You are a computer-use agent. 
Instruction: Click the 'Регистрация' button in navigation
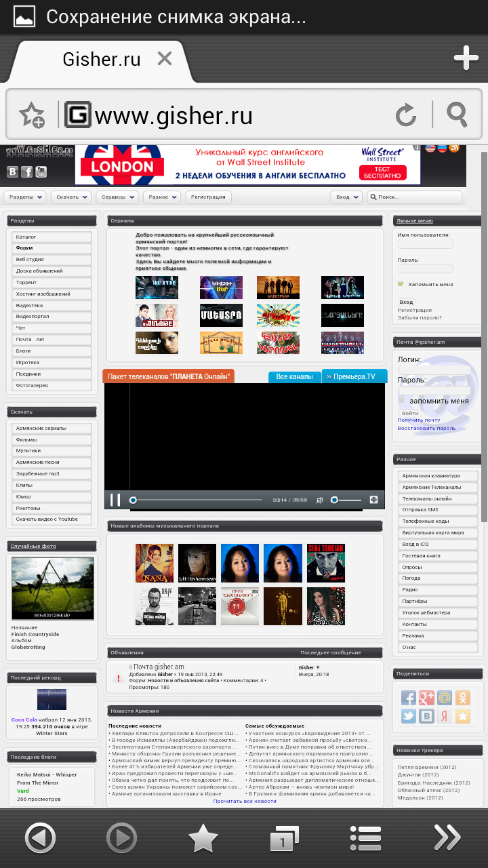tap(208, 197)
